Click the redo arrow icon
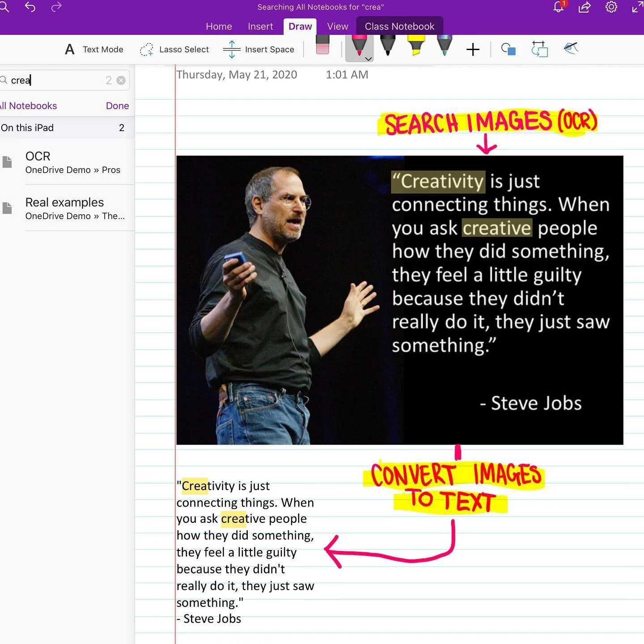 click(x=56, y=7)
